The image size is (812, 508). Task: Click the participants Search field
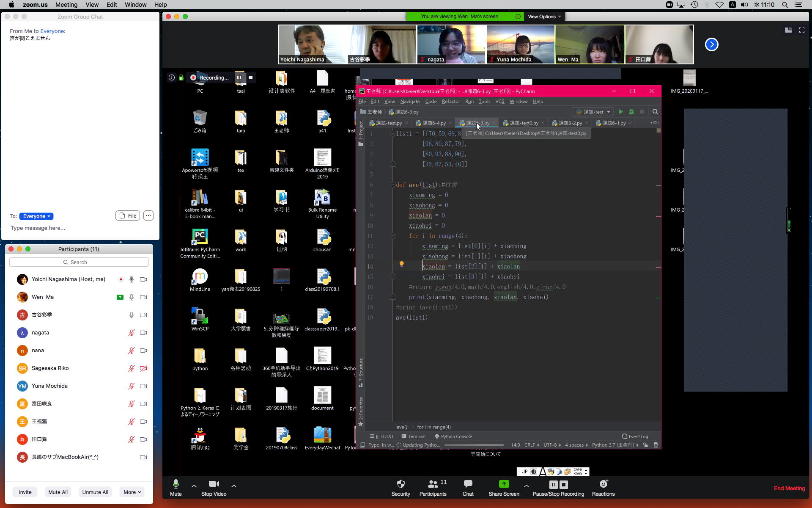[x=79, y=262]
